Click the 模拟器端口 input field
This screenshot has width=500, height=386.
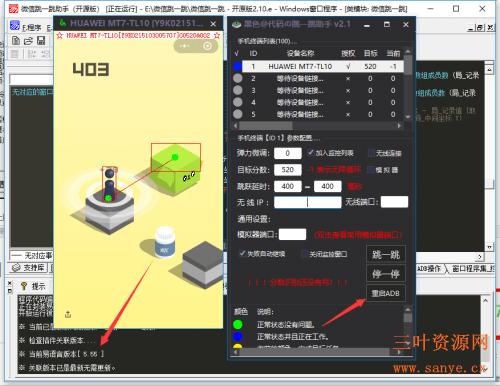(292, 234)
